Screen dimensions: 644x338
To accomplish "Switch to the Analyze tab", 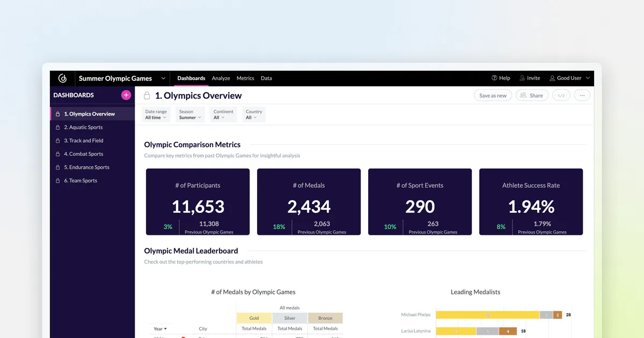I will 221,78.
